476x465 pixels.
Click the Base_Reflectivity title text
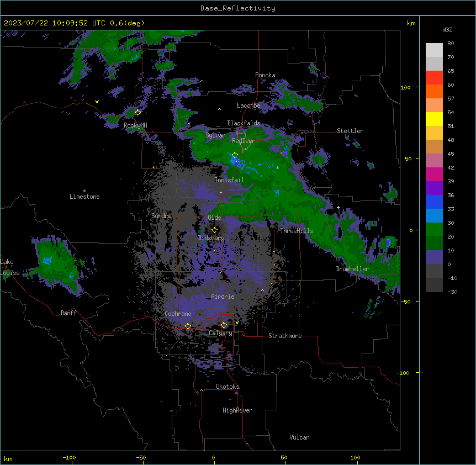click(238, 8)
